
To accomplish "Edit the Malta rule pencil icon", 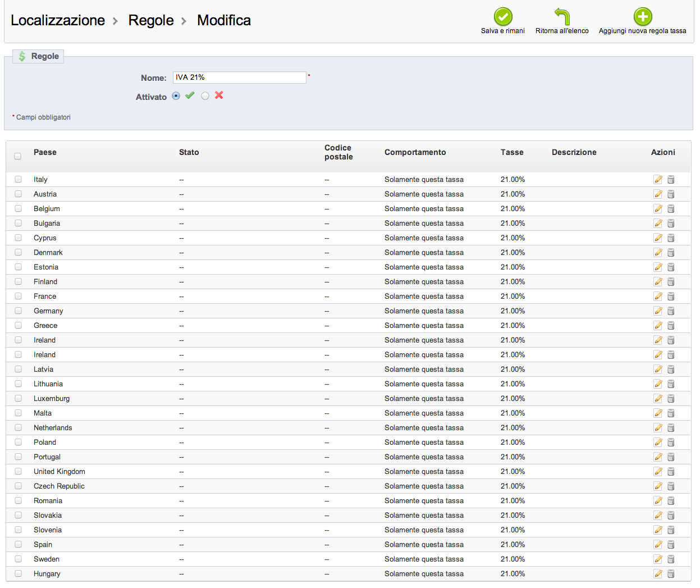I will coord(658,413).
